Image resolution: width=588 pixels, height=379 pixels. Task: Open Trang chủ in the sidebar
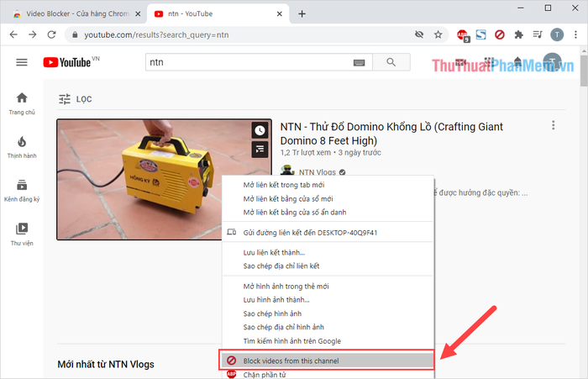[22, 103]
